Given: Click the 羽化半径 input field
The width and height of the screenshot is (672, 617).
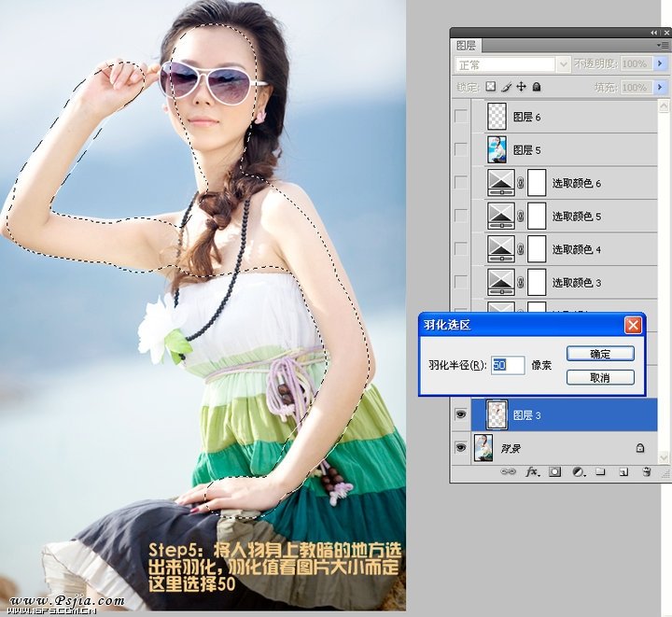Looking at the screenshot, I should click(508, 365).
